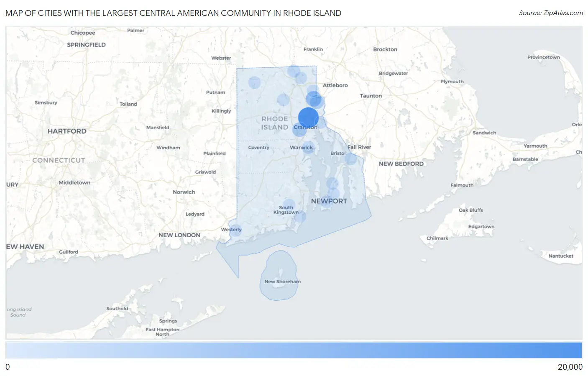The width and height of the screenshot is (588, 376).
Task: Click the Source: ZipAtlas.com text
Action: click(551, 13)
